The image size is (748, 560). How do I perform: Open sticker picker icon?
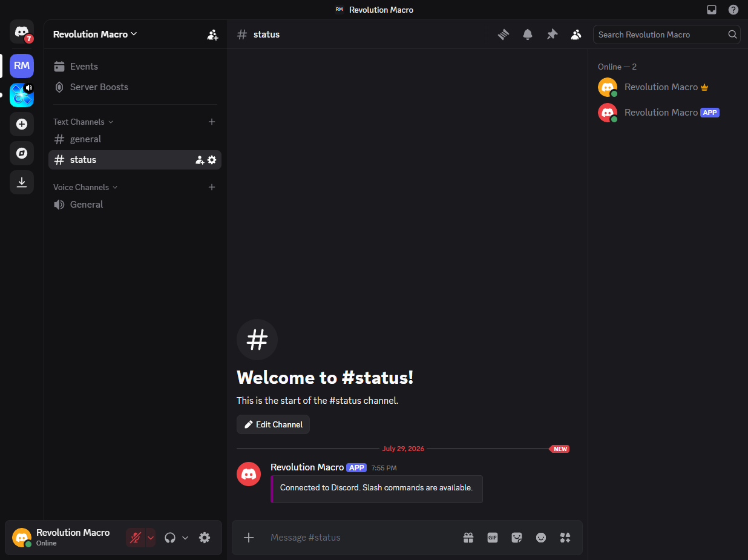point(517,538)
